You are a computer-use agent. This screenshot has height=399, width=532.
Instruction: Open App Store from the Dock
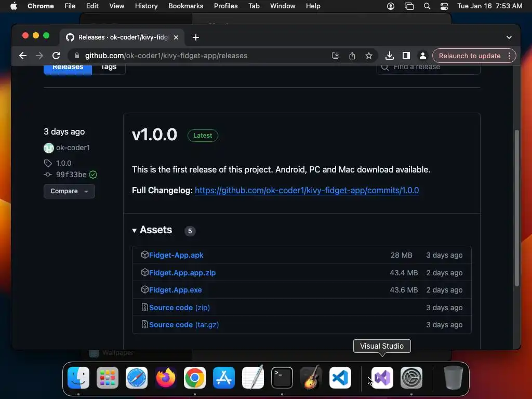coord(223,378)
